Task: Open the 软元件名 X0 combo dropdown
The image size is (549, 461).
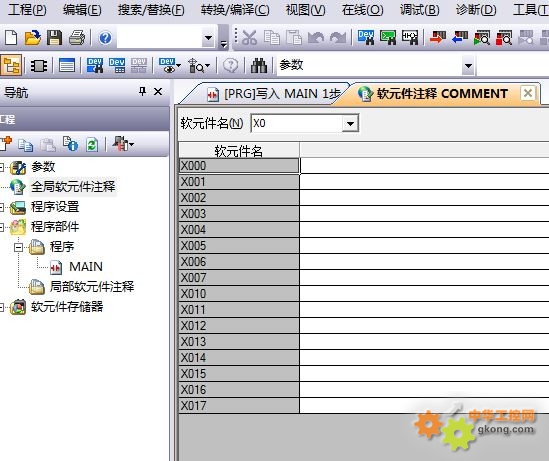Action: 350,123
